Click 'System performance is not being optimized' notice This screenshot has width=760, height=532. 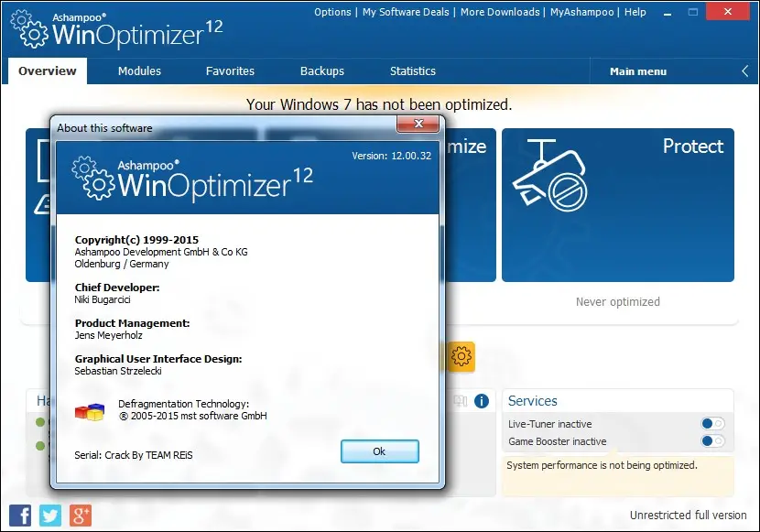pyautogui.click(x=602, y=465)
